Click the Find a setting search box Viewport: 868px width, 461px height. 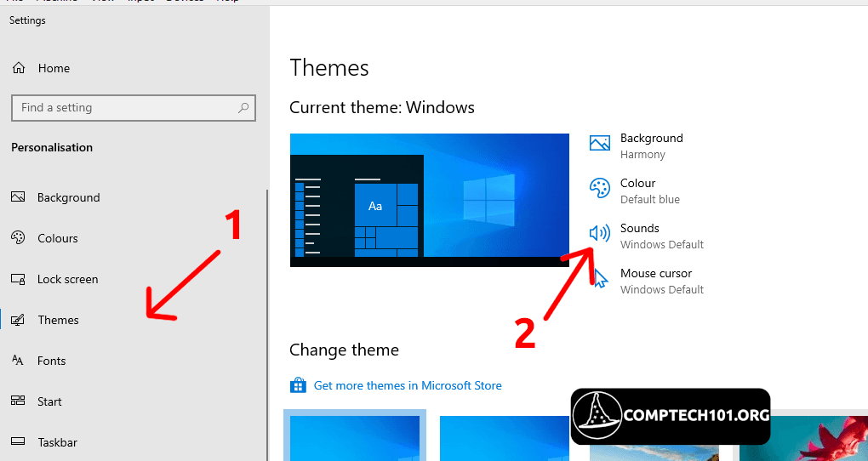134,108
